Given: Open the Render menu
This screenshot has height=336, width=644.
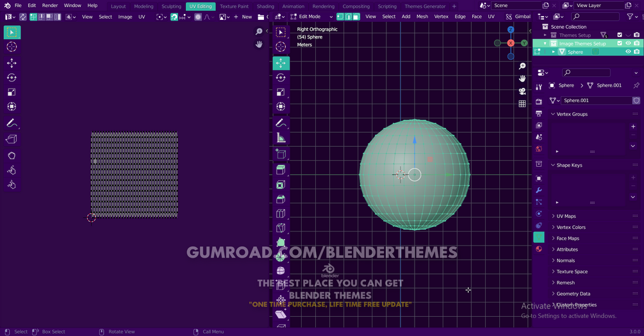Looking at the screenshot, I should point(50,5).
